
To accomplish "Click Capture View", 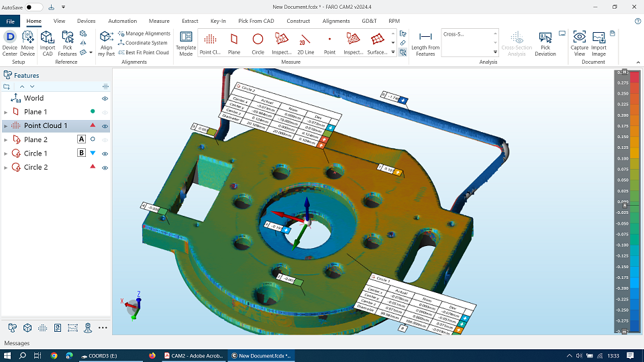I will coord(580,44).
